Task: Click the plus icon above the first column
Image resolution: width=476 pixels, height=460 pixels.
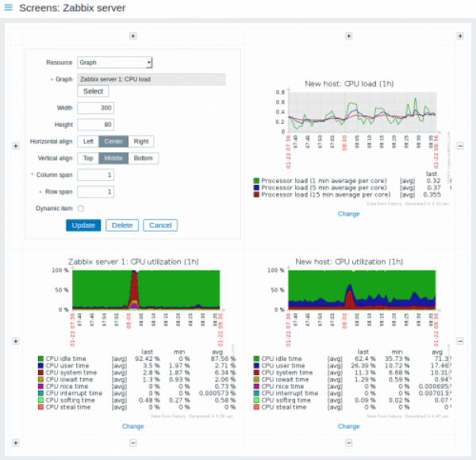Action: click(x=132, y=36)
